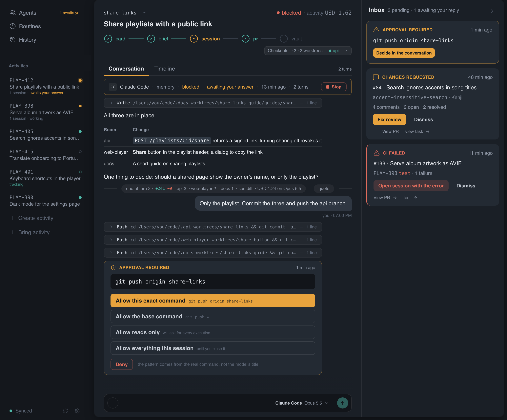Click the shield icon on the conversation approval card
This screenshot has height=420, width=507.
[113, 268]
